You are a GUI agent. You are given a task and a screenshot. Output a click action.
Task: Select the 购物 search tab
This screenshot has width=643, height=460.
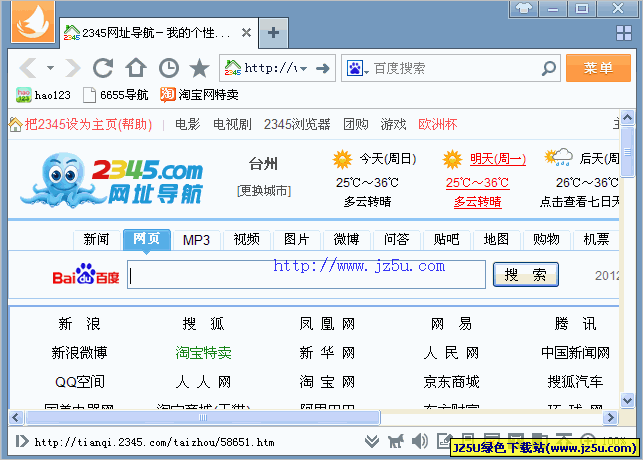click(x=546, y=239)
